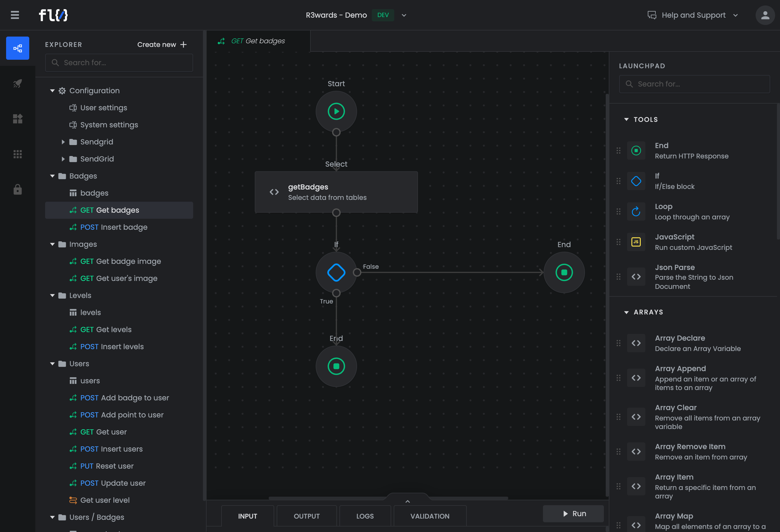Collapse the TOOLS section in Launchpad
780x532 pixels.
pyautogui.click(x=626, y=119)
